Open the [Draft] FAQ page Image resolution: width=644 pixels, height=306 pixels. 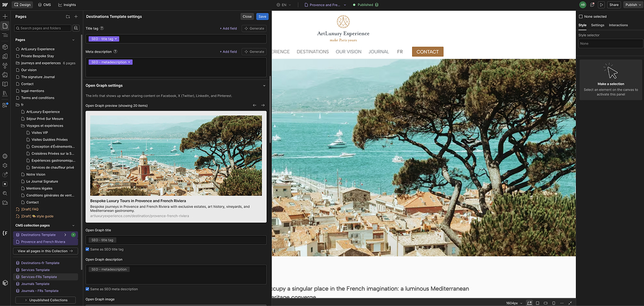click(x=30, y=209)
